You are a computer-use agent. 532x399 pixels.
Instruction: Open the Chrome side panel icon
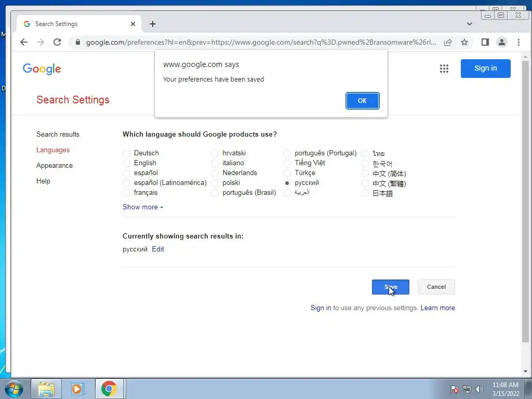pos(485,42)
